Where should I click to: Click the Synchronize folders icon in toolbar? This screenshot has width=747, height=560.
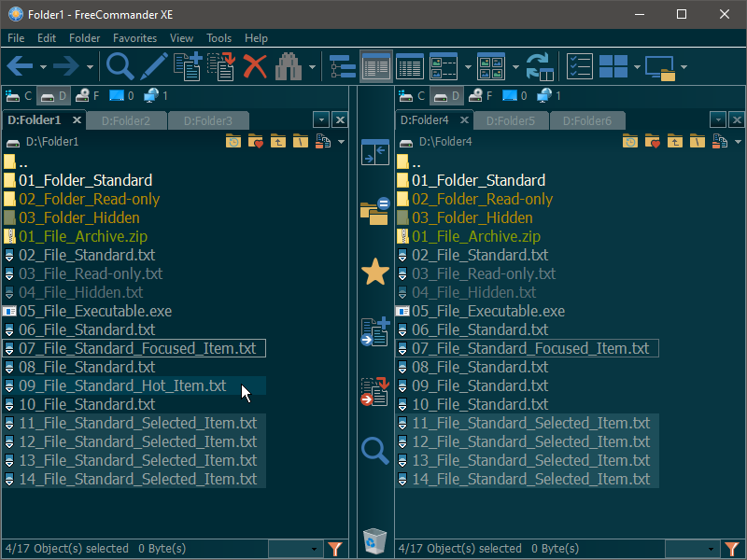click(x=540, y=66)
